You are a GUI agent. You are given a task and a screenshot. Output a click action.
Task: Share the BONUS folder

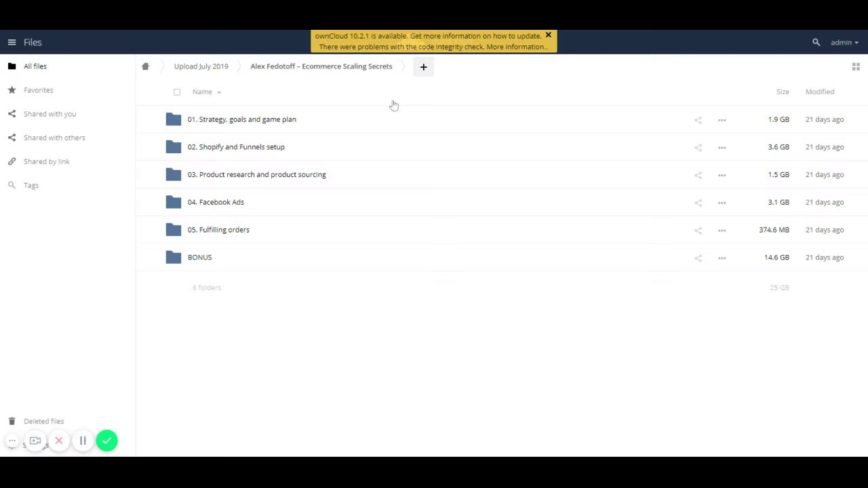click(698, 258)
